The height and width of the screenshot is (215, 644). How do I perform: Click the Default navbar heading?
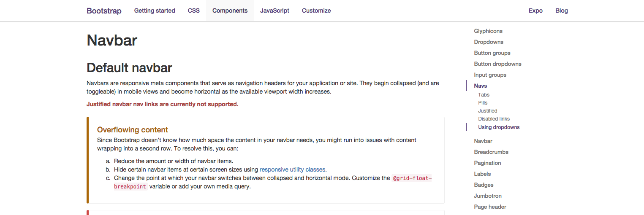129,67
